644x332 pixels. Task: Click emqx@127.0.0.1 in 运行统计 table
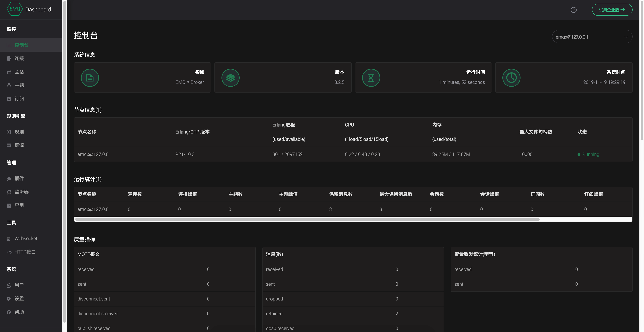[x=94, y=209]
